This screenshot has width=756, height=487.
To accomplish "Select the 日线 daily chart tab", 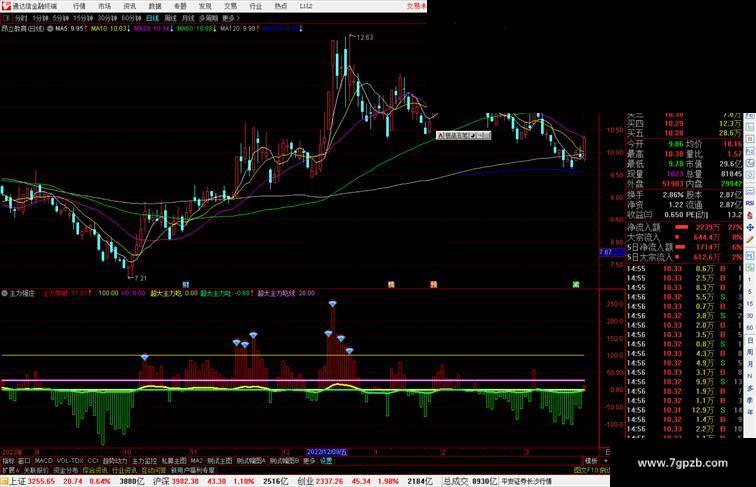I will 152,18.
